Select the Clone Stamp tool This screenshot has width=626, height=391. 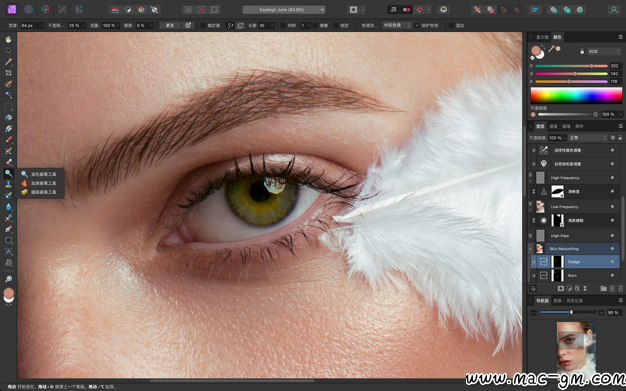[8, 184]
